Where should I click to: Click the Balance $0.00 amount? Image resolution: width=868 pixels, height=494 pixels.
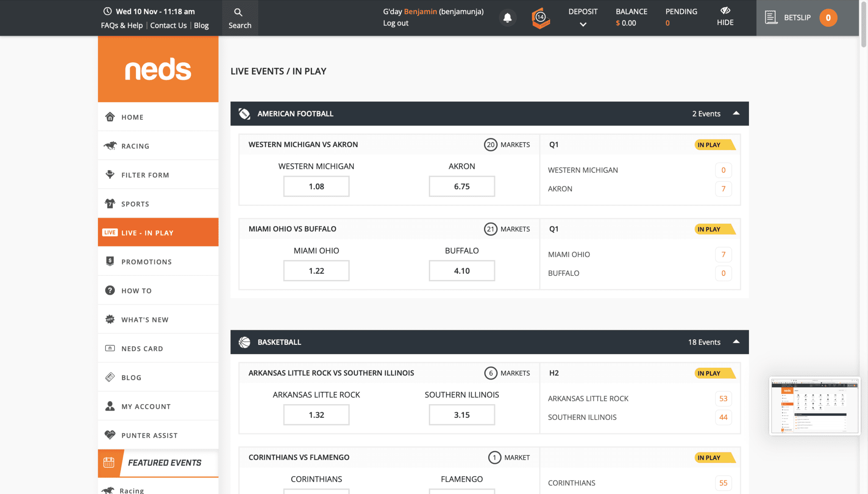click(x=626, y=23)
